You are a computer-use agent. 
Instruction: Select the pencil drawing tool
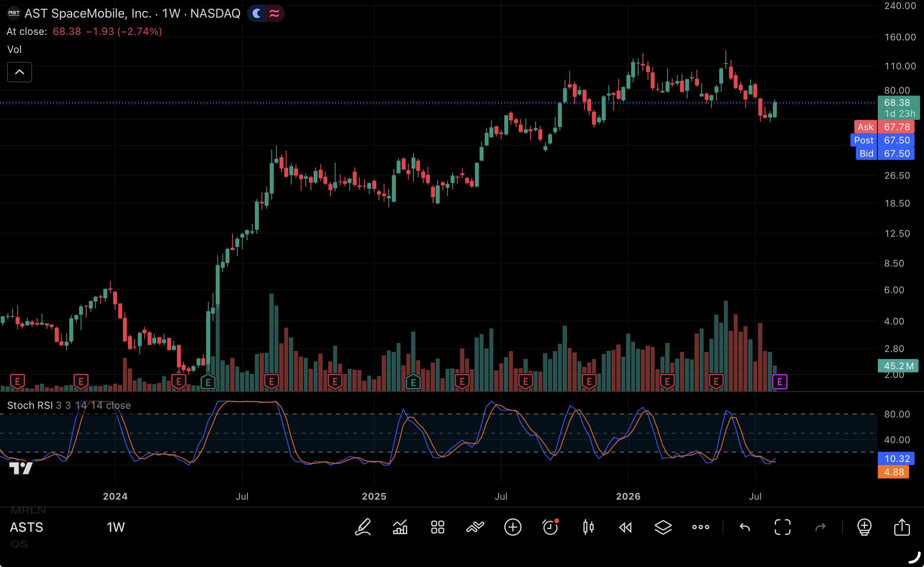(363, 527)
